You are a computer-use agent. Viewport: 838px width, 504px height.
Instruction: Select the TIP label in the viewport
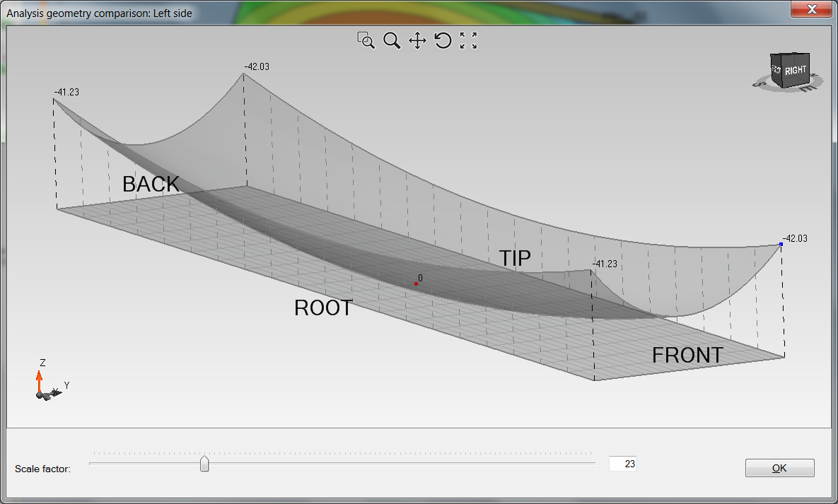[515, 259]
